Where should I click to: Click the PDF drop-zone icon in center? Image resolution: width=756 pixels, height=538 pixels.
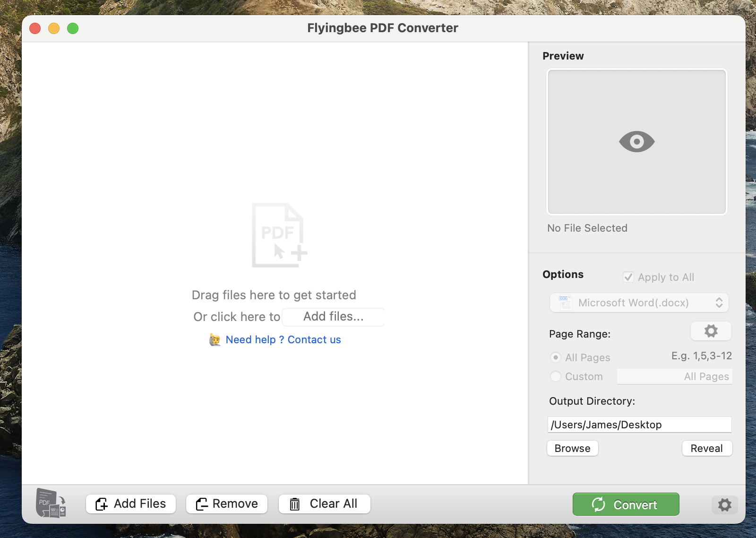click(x=279, y=235)
